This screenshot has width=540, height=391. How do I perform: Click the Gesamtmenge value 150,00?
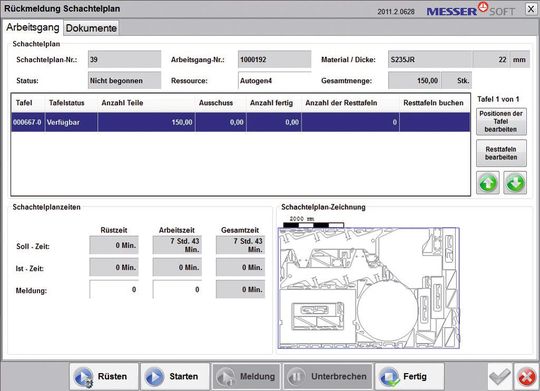(x=415, y=81)
